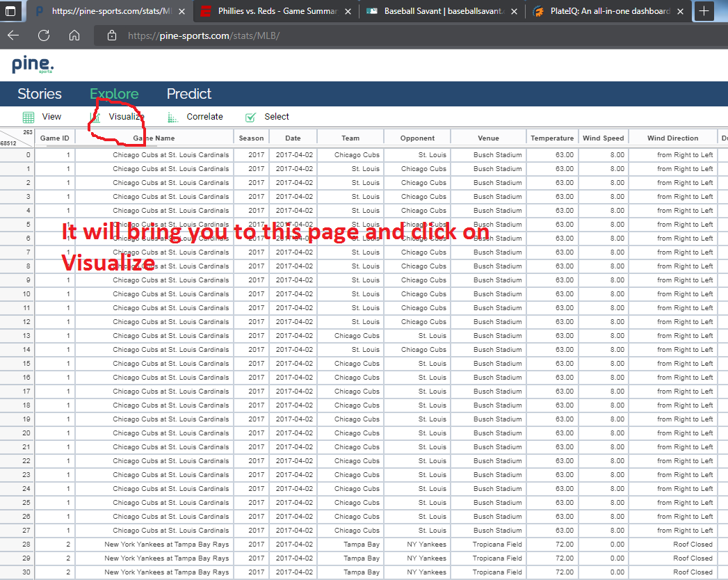Open the Predict section
The height and width of the screenshot is (580, 728).
(189, 94)
